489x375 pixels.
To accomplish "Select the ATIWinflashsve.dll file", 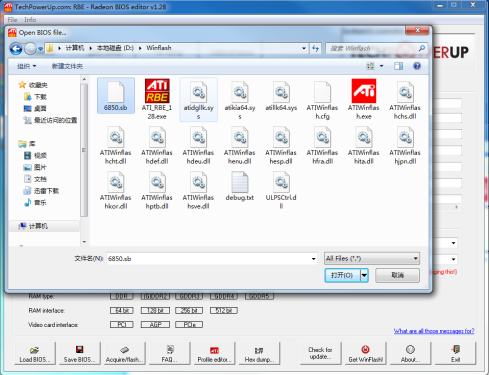I will pos(198,190).
